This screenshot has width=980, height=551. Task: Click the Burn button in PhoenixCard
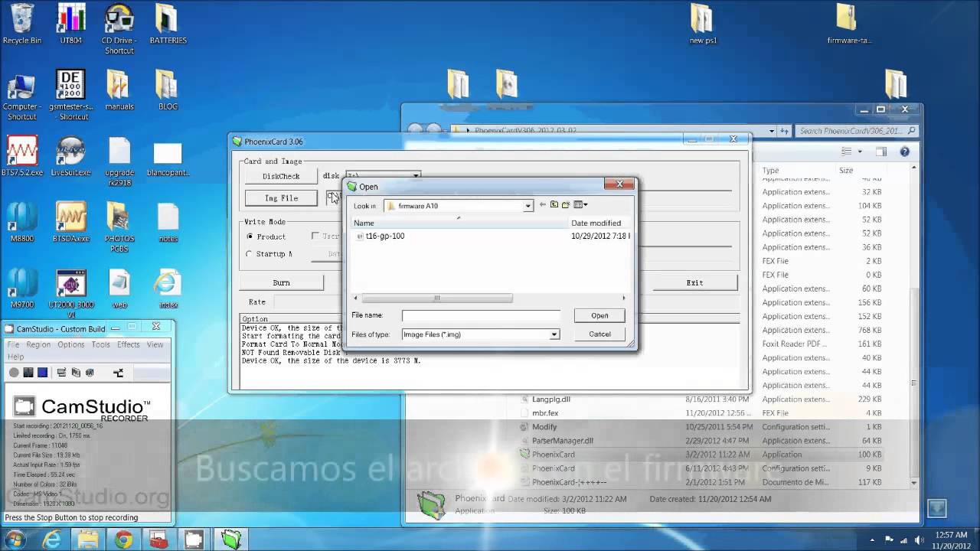click(281, 282)
